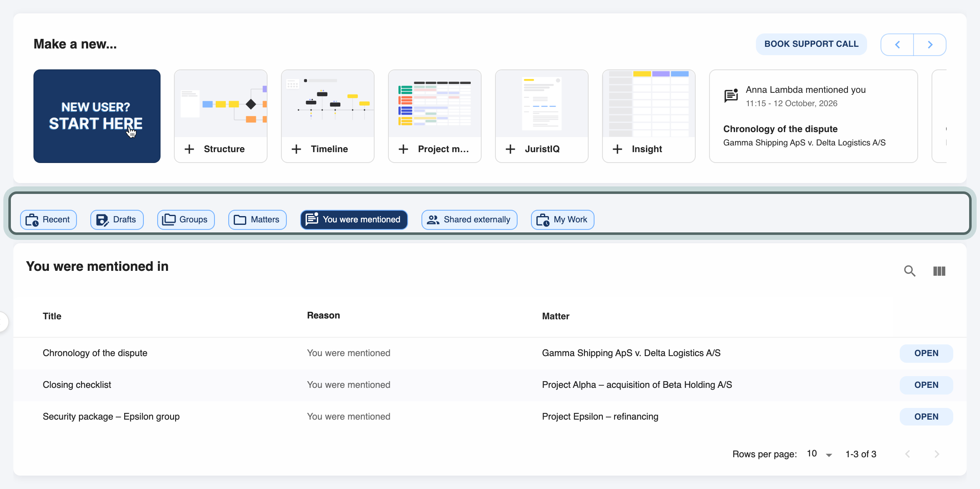Select the You were mentioned tab
980x489 pixels.
pos(354,220)
